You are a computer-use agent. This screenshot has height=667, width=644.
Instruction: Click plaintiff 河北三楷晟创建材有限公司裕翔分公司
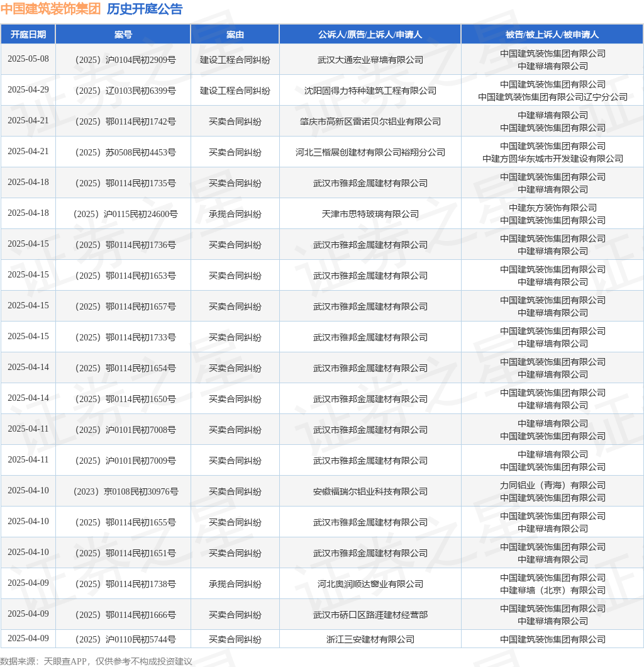pos(370,152)
